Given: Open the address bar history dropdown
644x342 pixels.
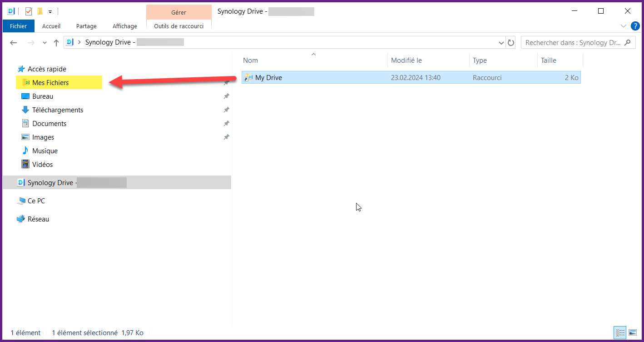Looking at the screenshot, I should point(501,43).
